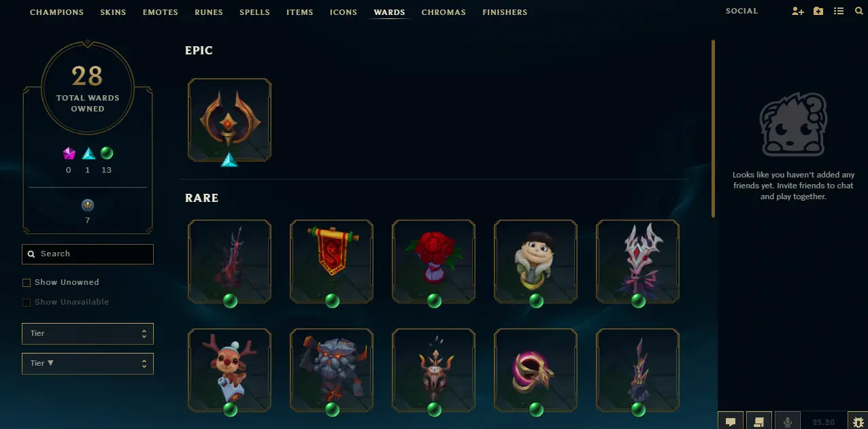The height and width of the screenshot is (429, 868).
Task: Go to the Finishers tab
Action: point(505,12)
